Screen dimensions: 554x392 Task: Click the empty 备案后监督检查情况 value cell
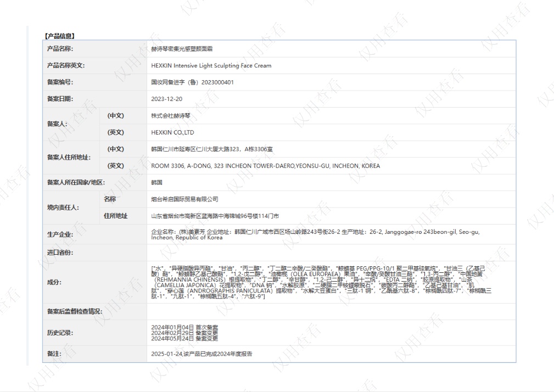pos(331,311)
